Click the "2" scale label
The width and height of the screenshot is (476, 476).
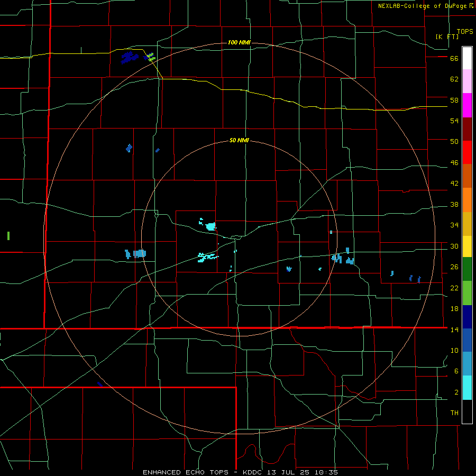(x=456, y=392)
